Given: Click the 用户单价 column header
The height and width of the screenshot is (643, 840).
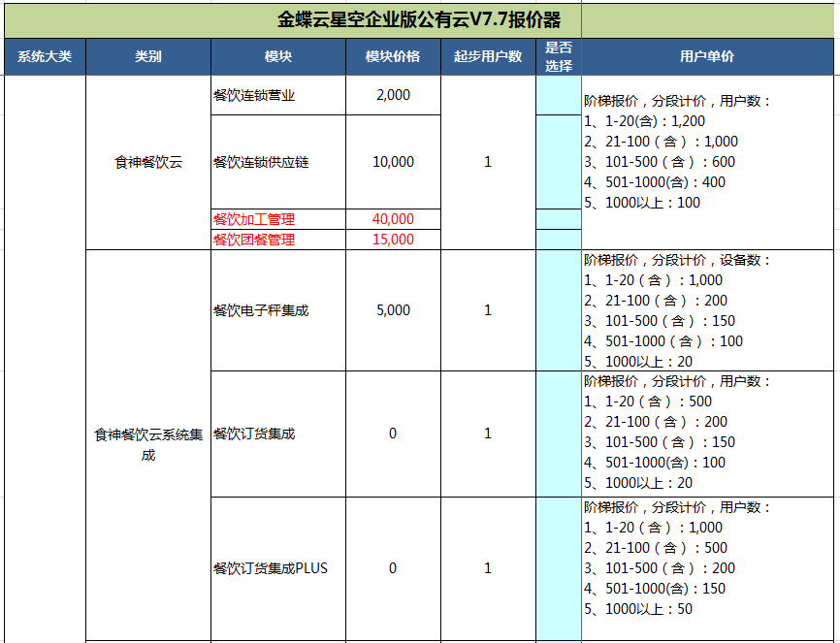Looking at the screenshot, I should click(707, 57).
